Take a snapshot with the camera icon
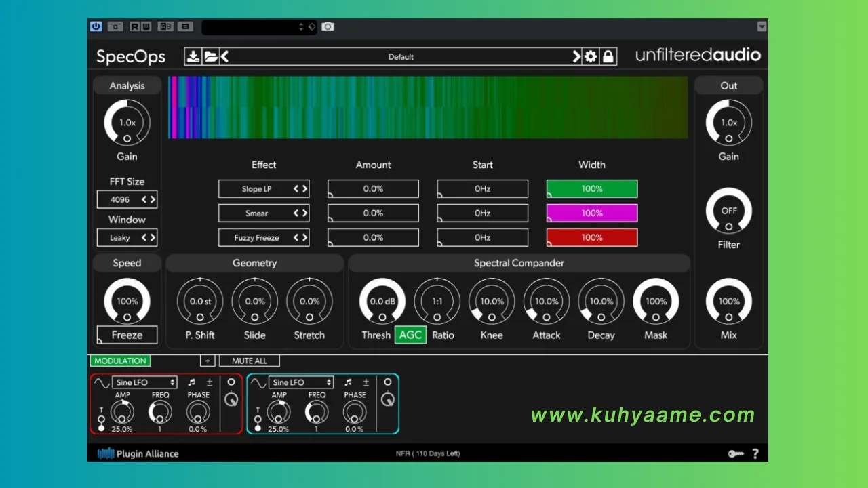 click(x=328, y=26)
